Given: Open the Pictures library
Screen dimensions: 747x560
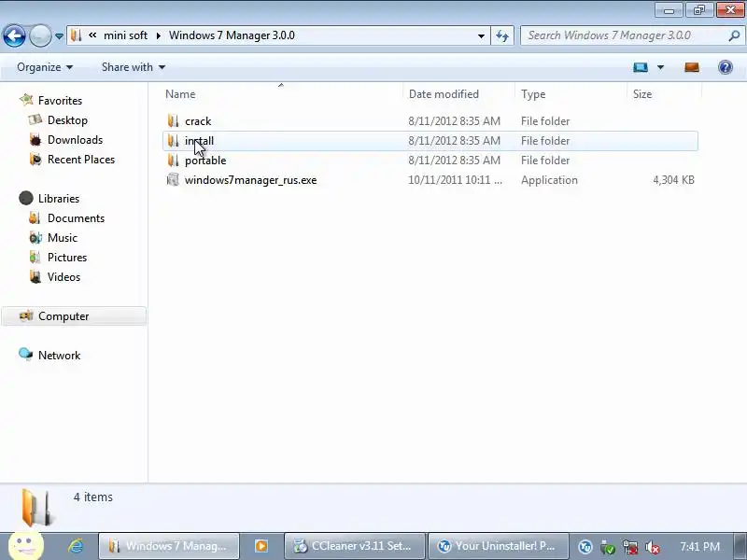Looking at the screenshot, I should [66, 258].
